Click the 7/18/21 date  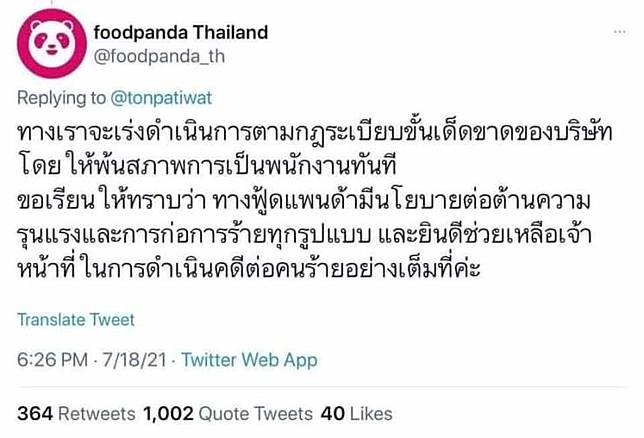(131, 360)
